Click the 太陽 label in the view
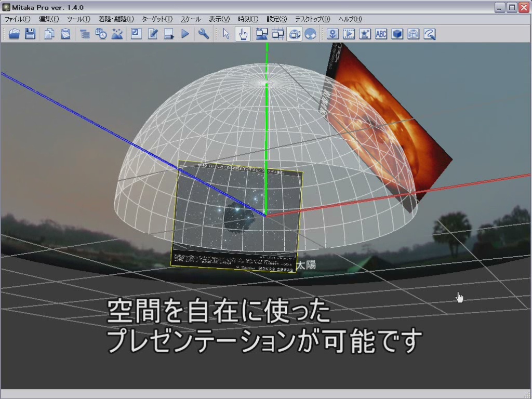Viewport: 532px width, 399px height. tap(306, 264)
